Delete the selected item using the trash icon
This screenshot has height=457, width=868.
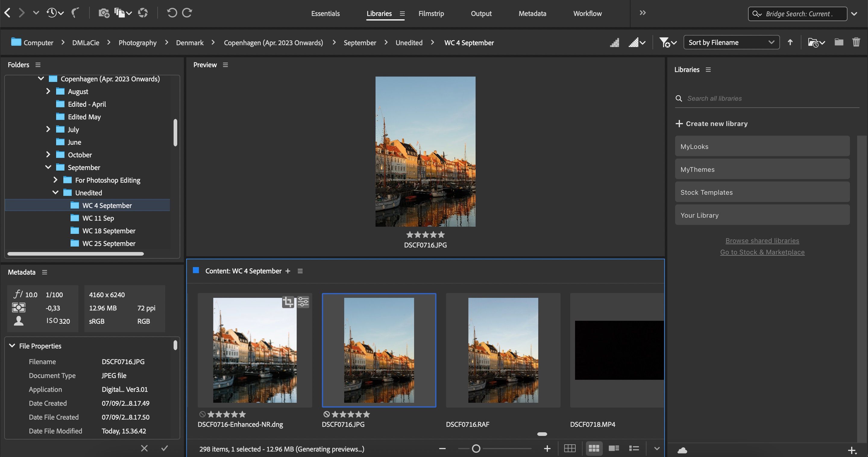pyautogui.click(x=857, y=42)
